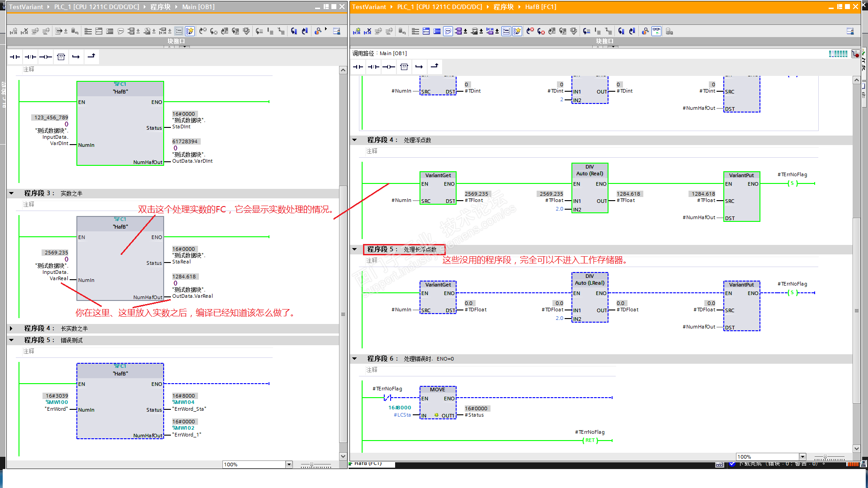The image size is (868, 488).
Task: Insert coil instruction in Main editor
Action: tap(46, 56)
